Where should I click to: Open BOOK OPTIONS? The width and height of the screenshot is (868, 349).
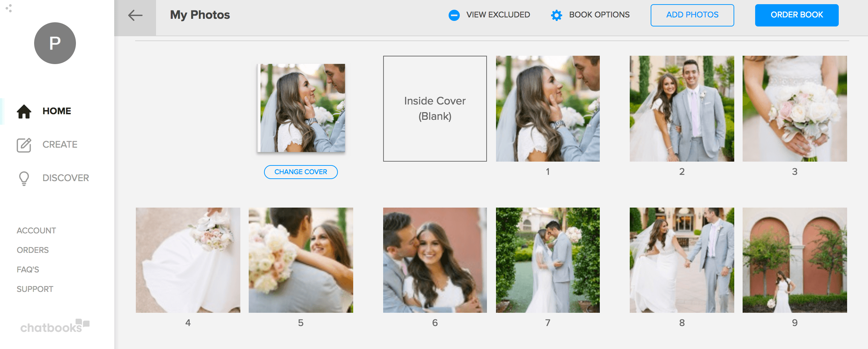(x=599, y=15)
